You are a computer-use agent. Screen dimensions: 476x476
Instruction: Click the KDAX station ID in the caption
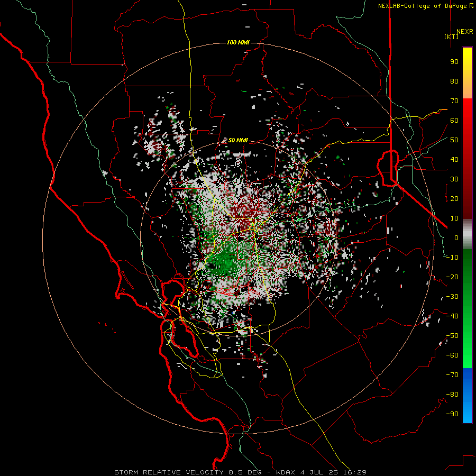coord(286,472)
